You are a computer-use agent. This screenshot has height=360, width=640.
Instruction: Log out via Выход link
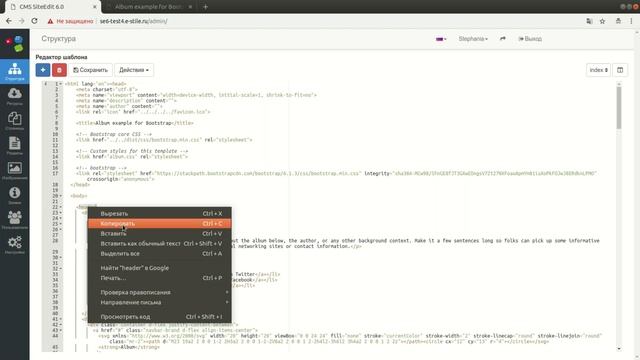click(530, 39)
